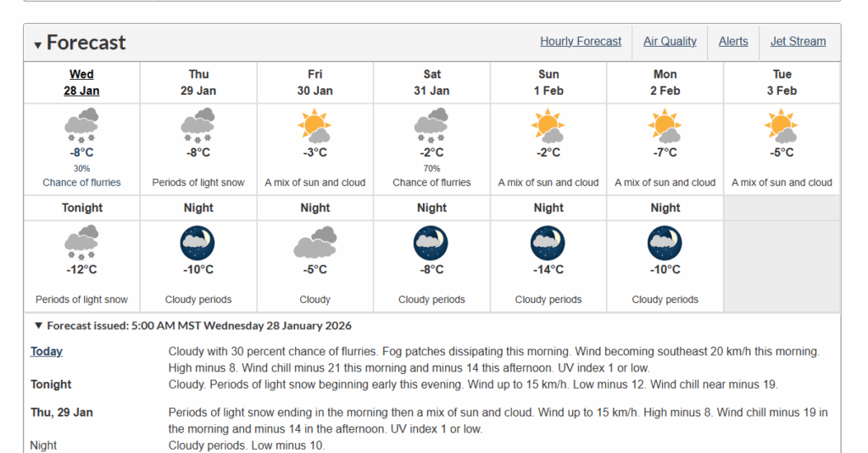Open the Air Quality link

coord(670,41)
